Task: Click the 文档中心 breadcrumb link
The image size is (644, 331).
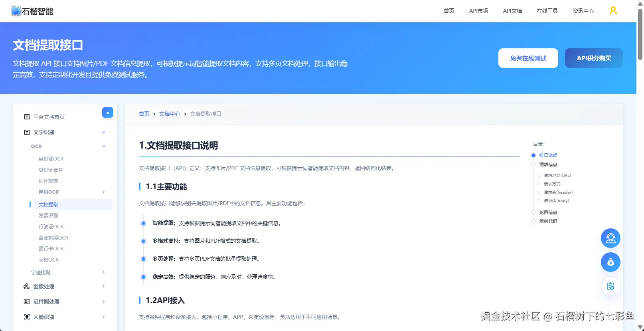Action: pyautogui.click(x=170, y=114)
